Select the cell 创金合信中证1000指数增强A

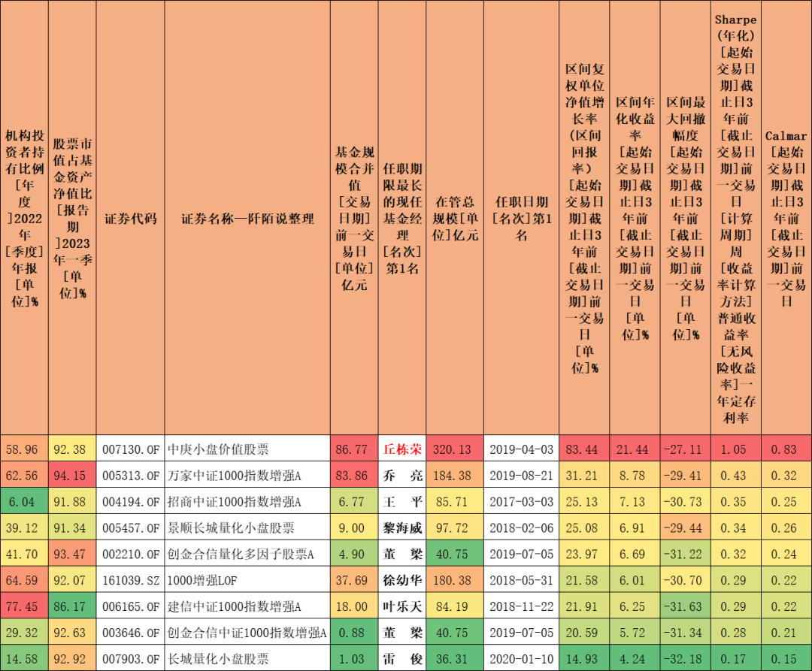pos(247,632)
